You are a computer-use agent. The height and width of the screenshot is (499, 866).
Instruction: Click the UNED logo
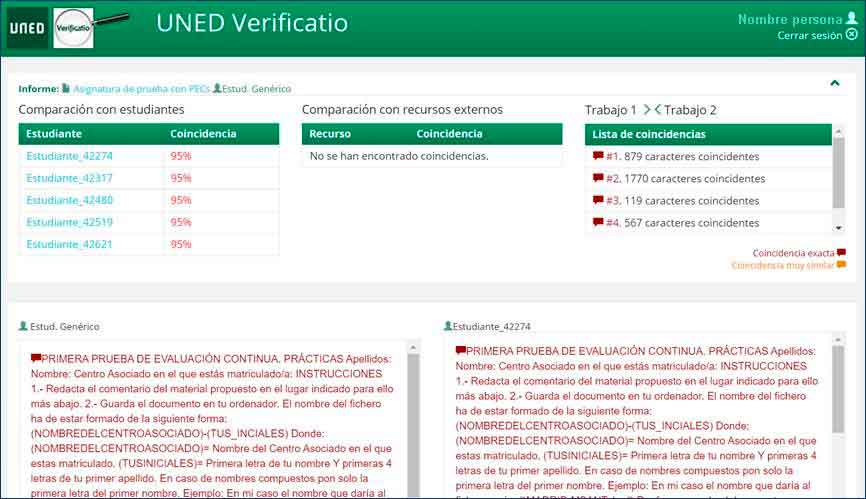27,28
